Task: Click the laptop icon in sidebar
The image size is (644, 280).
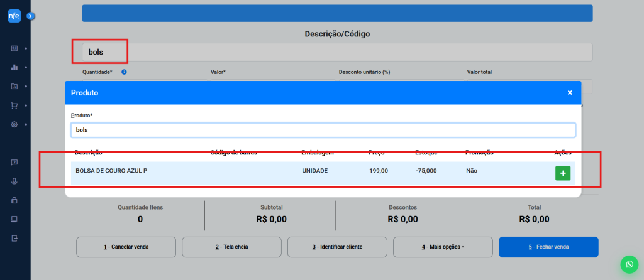Action: pos(14,219)
